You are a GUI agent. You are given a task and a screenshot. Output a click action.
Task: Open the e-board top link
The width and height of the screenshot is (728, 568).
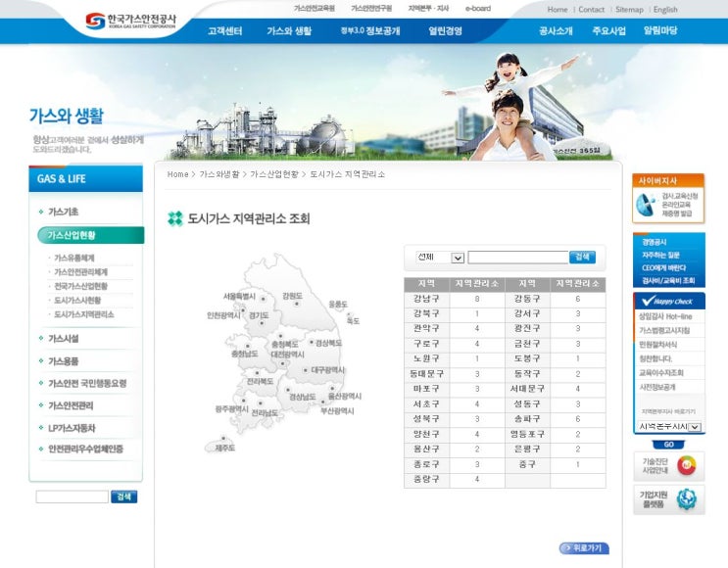[478, 9]
